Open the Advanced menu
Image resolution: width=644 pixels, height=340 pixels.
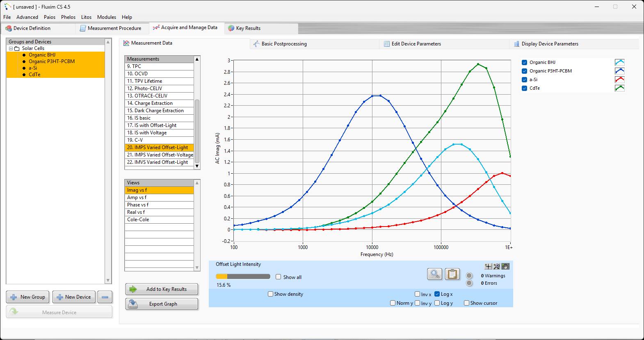[27, 17]
